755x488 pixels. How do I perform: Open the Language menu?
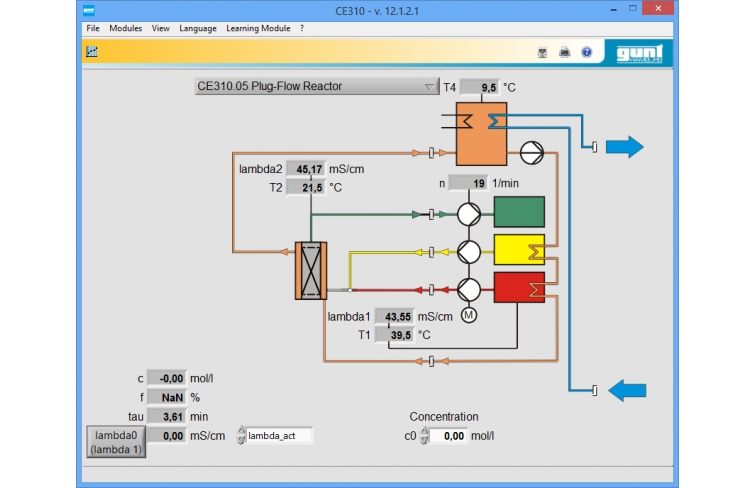[x=198, y=28]
